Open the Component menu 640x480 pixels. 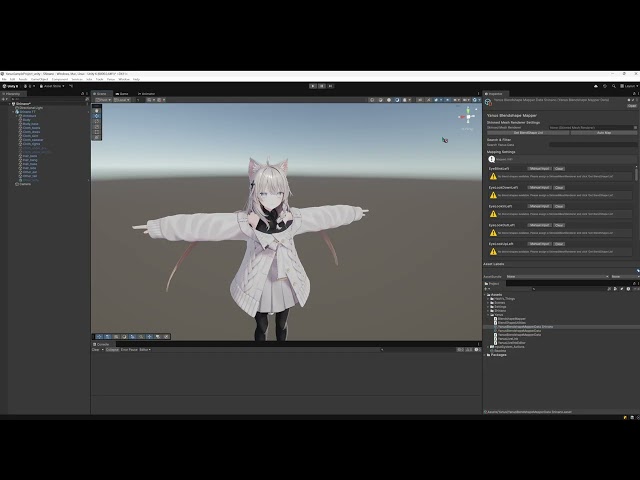[x=60, y=79]
